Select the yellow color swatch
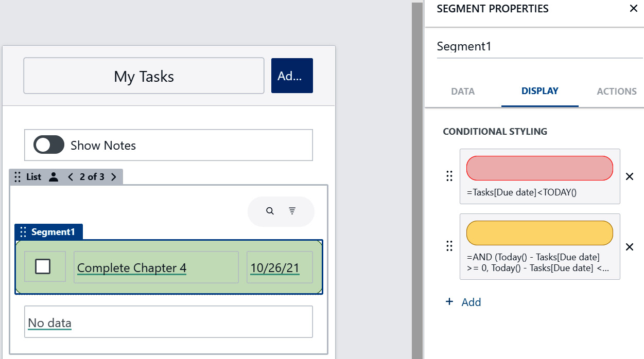The height and width of the screenshot is (359, 644). point(539,233)
